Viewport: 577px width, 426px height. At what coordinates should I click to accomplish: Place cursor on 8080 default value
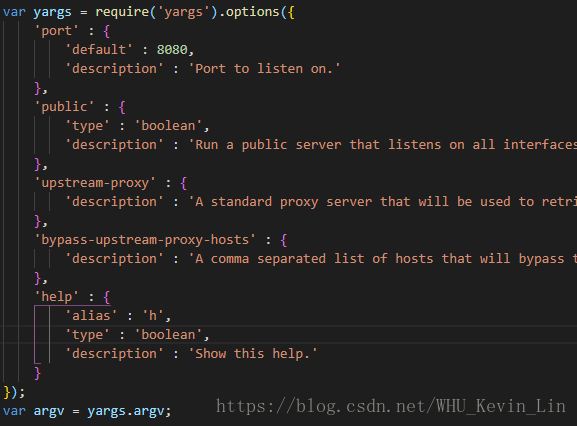tap(172, 50)
